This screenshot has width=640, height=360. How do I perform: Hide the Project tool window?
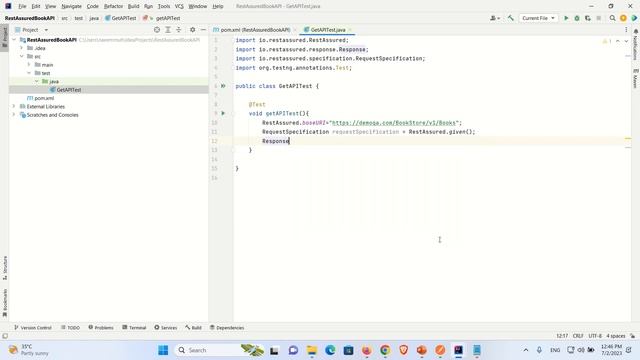203,30
